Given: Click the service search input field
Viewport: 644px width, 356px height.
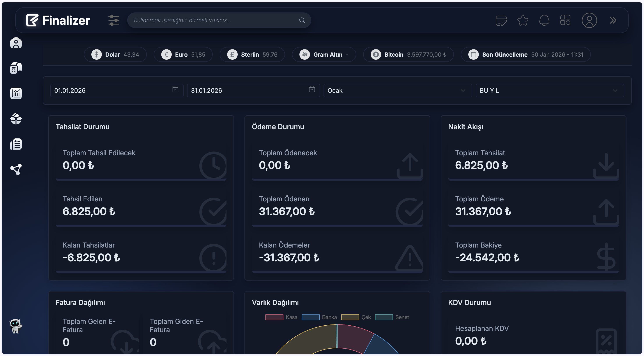Looking at the screenshot, I should pos(215,21).
